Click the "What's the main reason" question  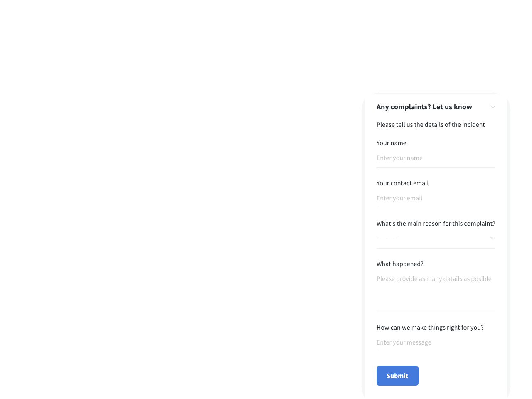click(x=436, y=223)
